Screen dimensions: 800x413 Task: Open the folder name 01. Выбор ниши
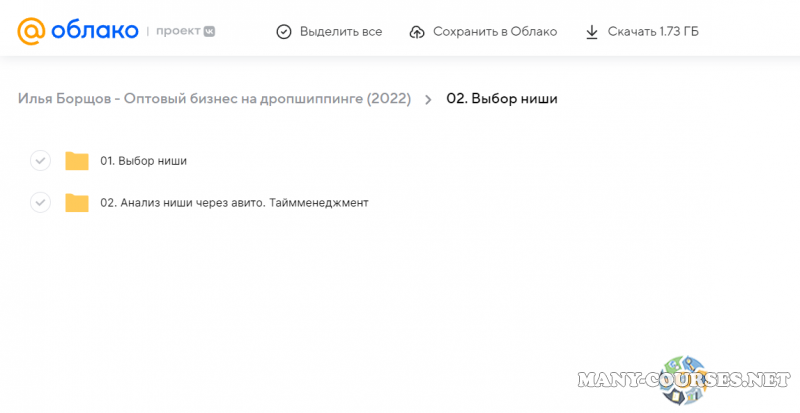pyautogui.click(x=143, y=161)
